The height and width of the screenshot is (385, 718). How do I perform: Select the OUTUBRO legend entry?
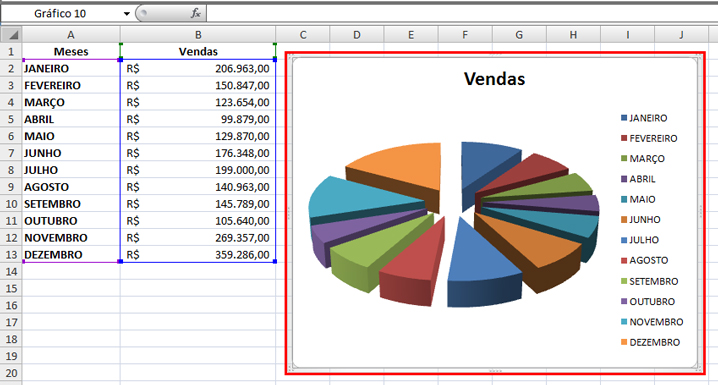point(648,302)
